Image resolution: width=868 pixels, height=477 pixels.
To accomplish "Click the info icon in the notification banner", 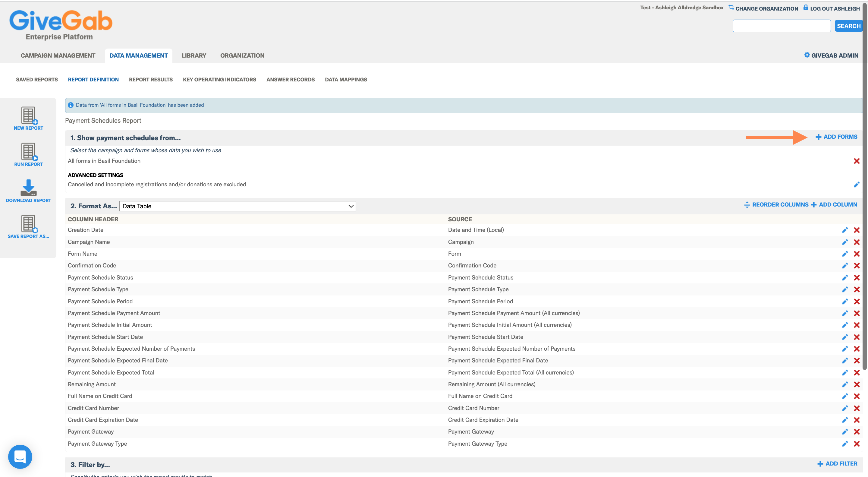I will pos(71,105).
